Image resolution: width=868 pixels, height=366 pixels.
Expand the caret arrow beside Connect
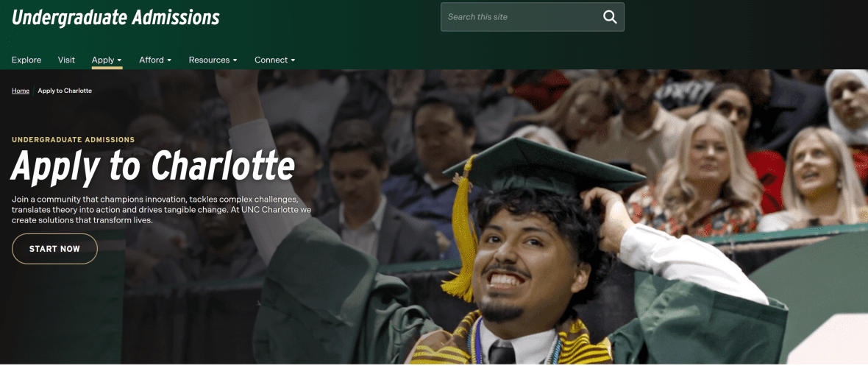tap(294, 60)
